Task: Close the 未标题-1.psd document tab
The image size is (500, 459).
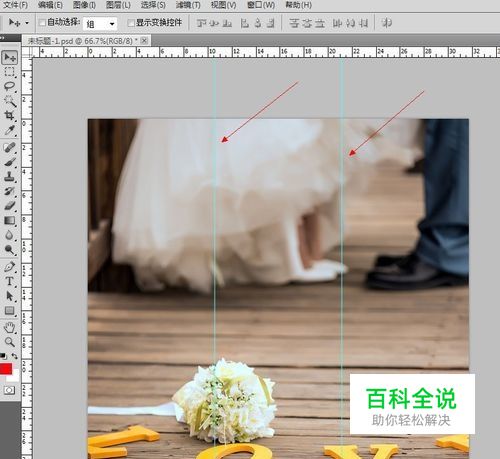Action: pos(144,41)
